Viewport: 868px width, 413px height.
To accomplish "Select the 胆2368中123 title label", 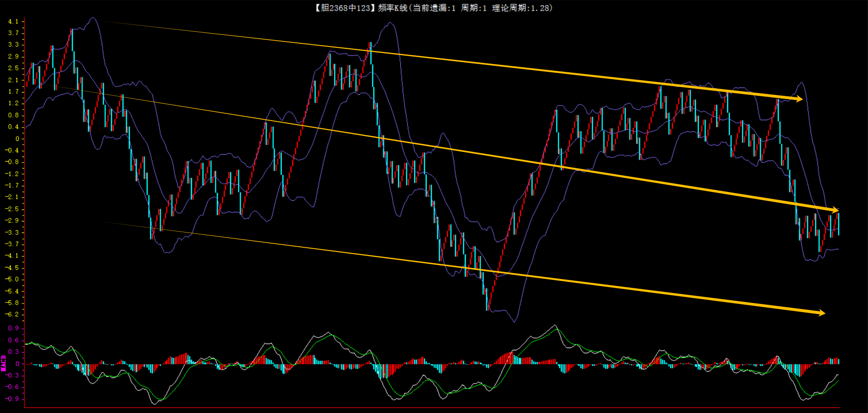I will (x=343, y=8).
